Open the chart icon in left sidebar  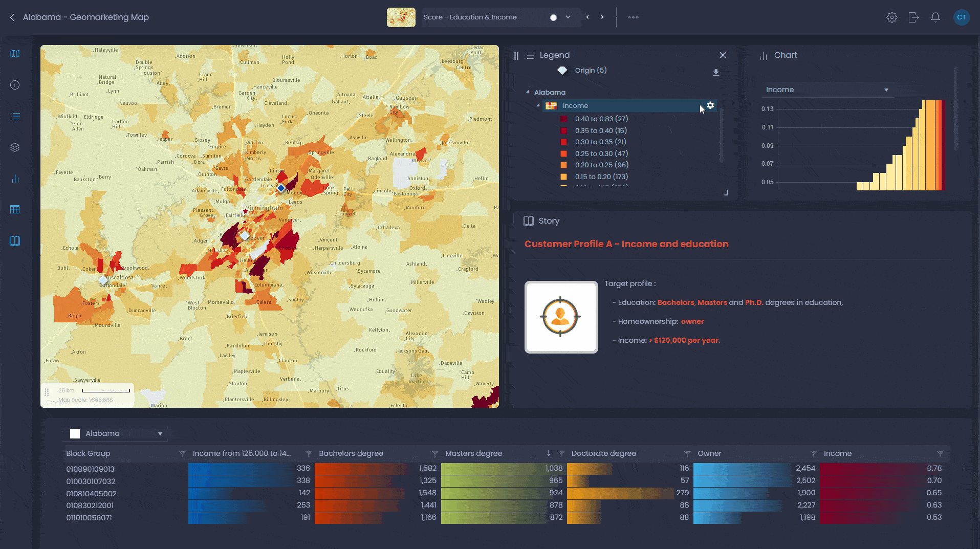(15, 179)
